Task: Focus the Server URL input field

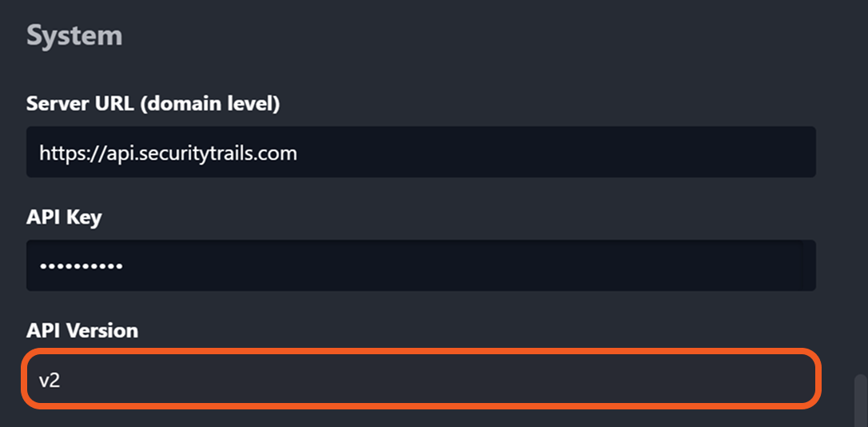Action: (x=420, y=152)
